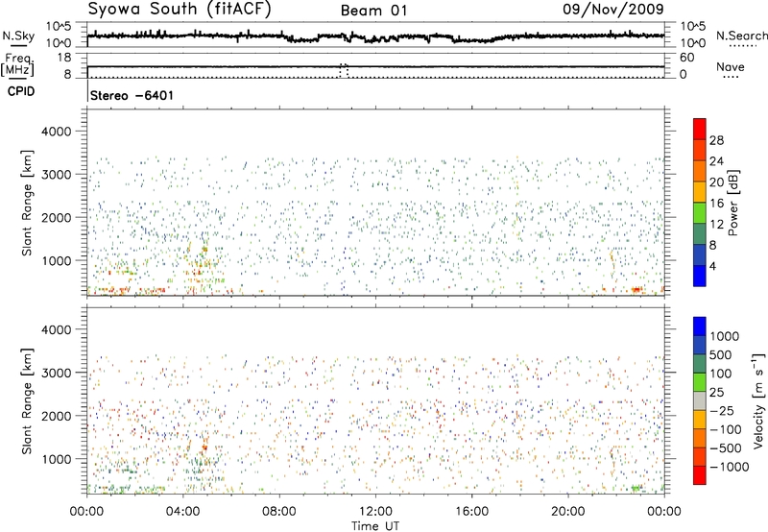The width and height of the screenshot is (768, 532).
Task: Select the '60' Nave axis tick label
Action: (x=686, y=58)
